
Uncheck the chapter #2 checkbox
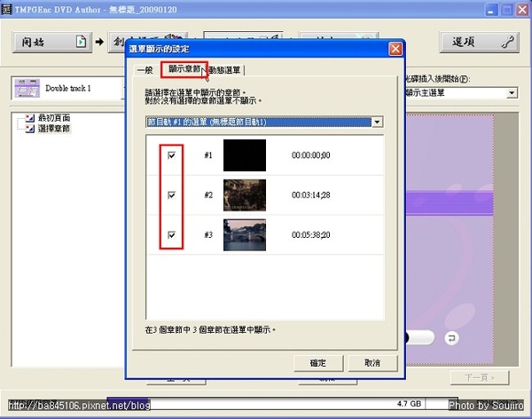click(172, 195)
